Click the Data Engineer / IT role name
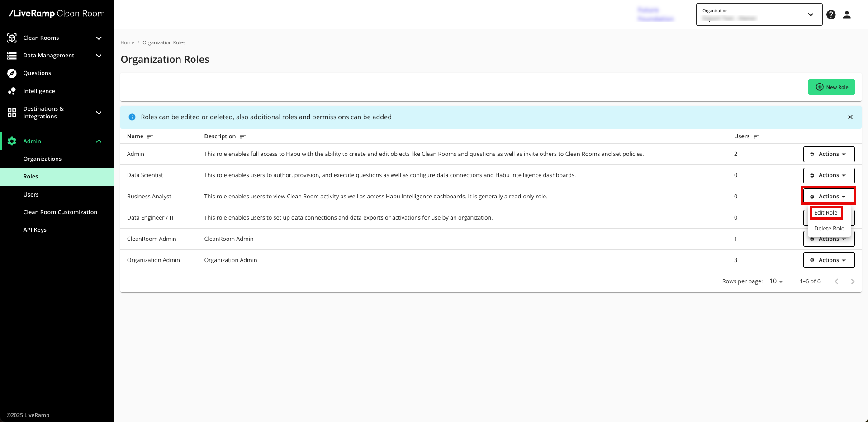This screenshot has height=422, width=868. click(x=151, y=218)
